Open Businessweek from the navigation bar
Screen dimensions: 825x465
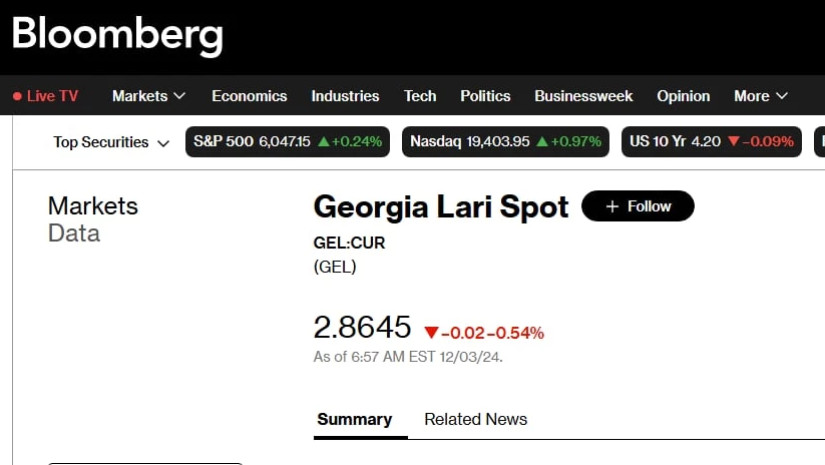point(583,96)
